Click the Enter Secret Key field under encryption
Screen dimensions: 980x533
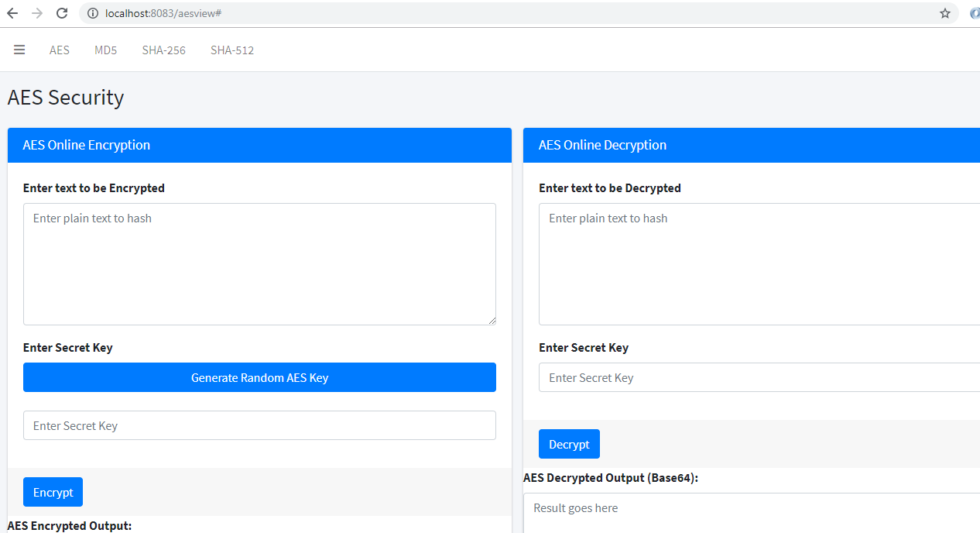[x=259, y=425]
